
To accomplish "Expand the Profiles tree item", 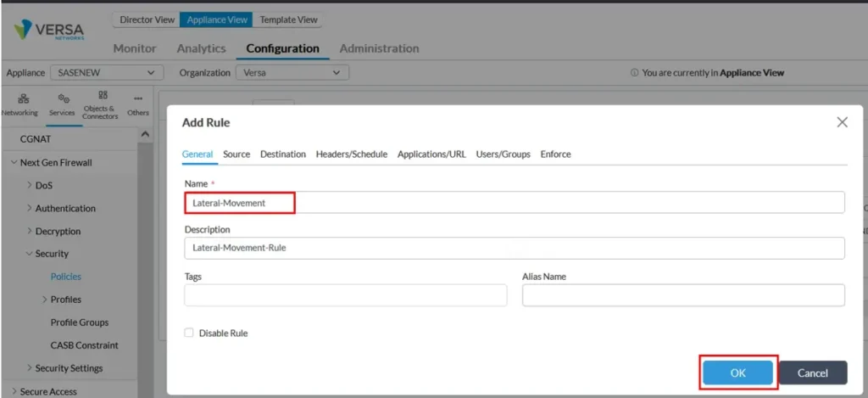I will tap(44, 300).
